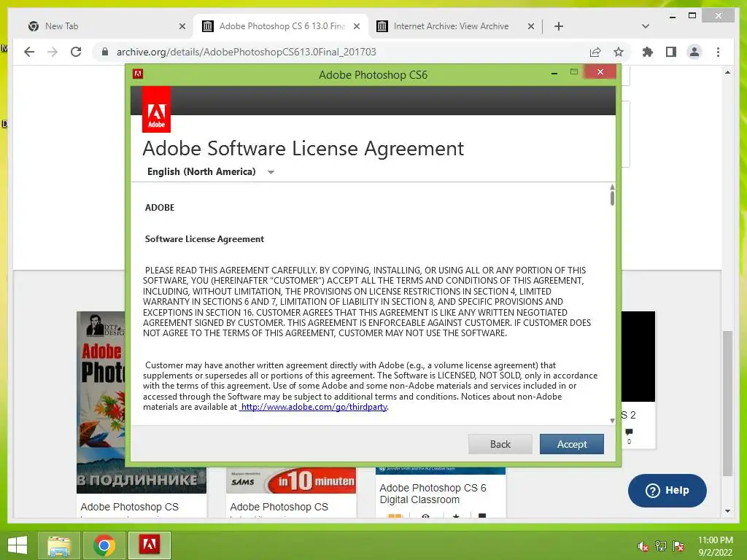The width and height of the screenshot is (747, 560).
Task: Click the Back button in installer
Action: tap(500, 444)
